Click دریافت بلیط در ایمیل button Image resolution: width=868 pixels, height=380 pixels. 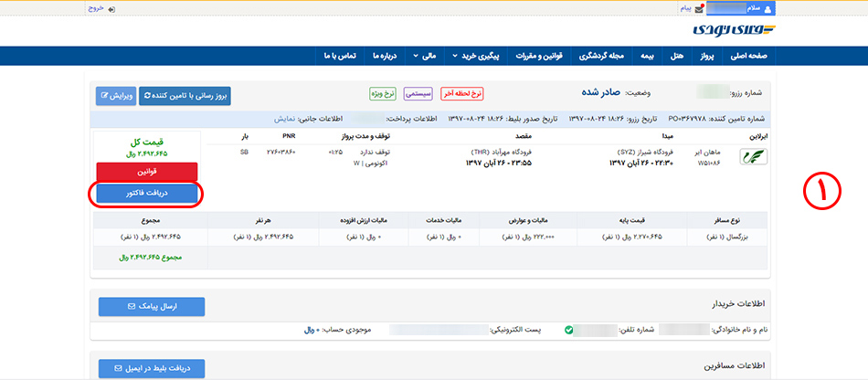pyautogui.click(x=151, y=368)
